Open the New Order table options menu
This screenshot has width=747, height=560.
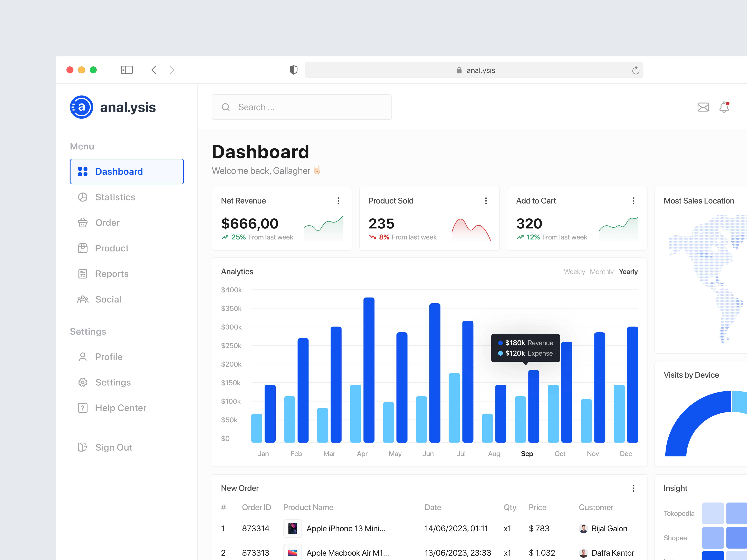point(634,488)
